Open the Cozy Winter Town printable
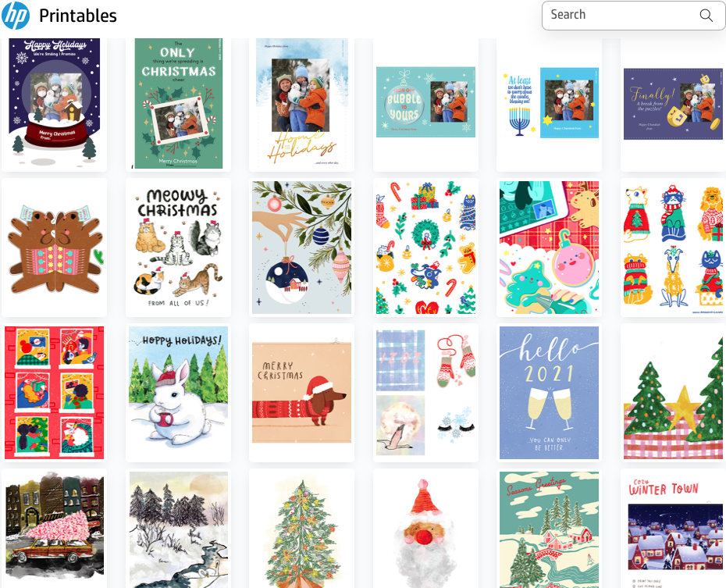Image resolution: width=726 pixels, height=588 pixels. [x=673, y=529]
